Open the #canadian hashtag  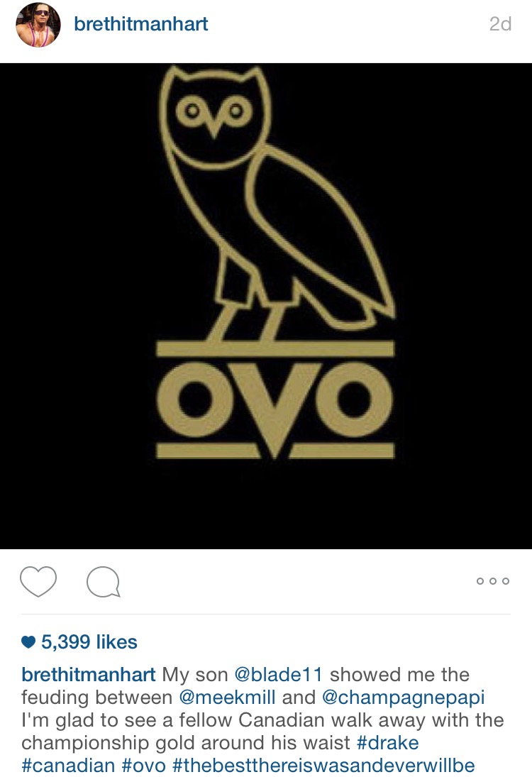[x=68, y=766]
